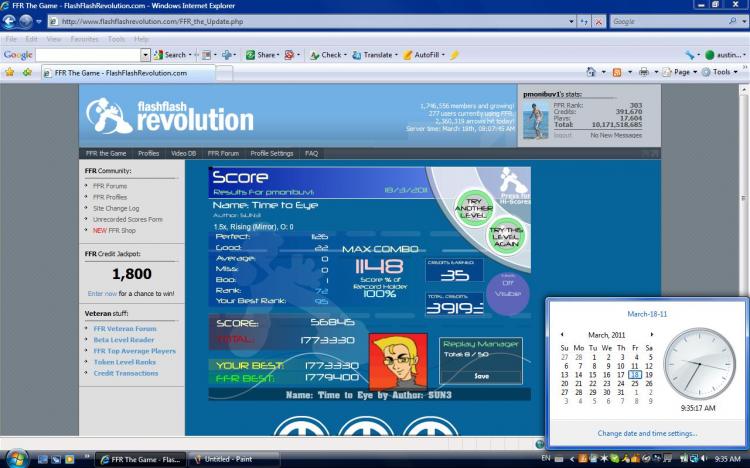
Task: Click Save in Replay Manager
Action: pyautogui.click(x=481, y=376)
